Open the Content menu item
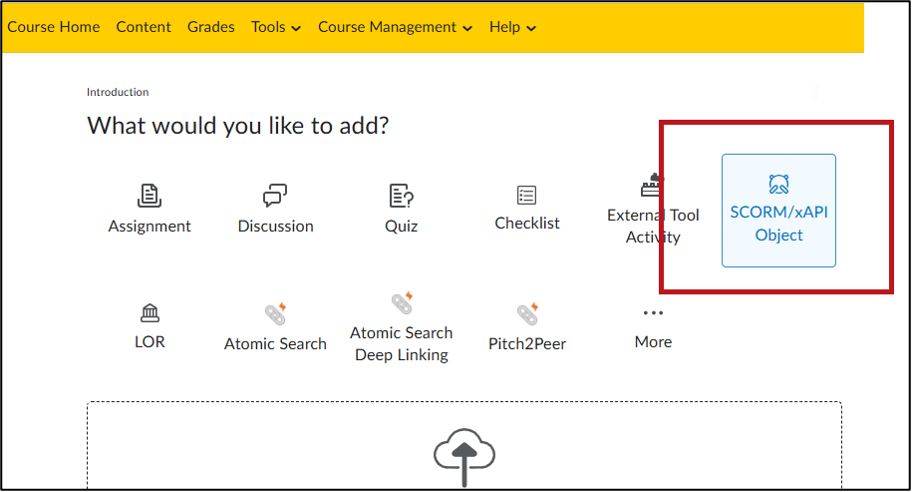Screen dimensions: 912x492 click(144, 27)
